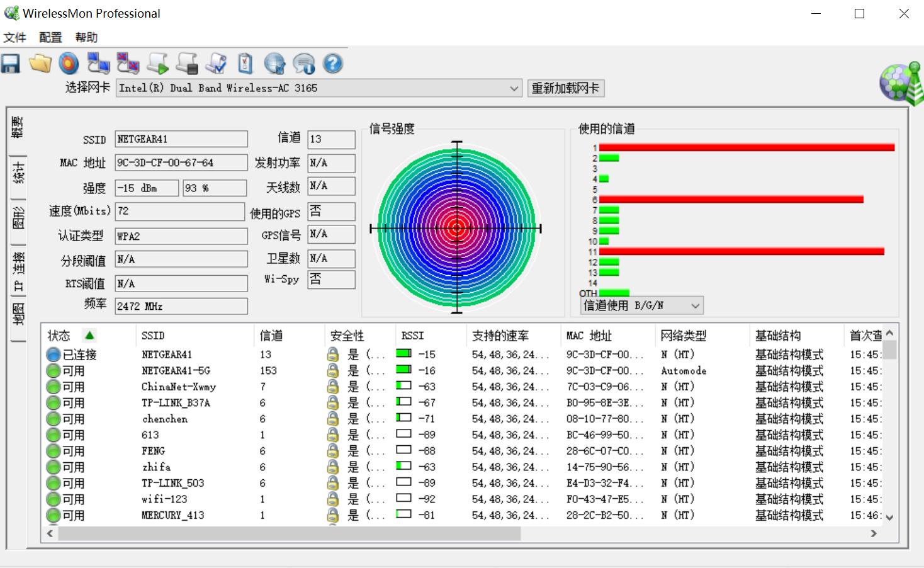
Task: Open the network adapter selection dropdown
Action: pyautogui.click(x=514, y=88)
